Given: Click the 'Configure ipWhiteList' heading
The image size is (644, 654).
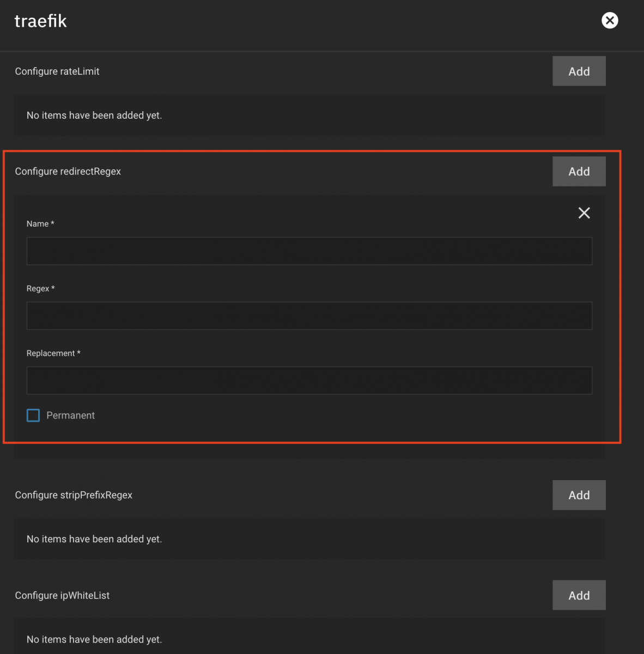Looking at the screenshot, I should 62,595.
